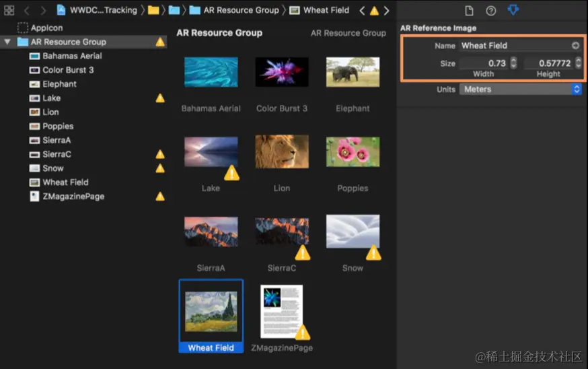Click the Height field showing 0.57772
The height and width of the screenshot is (369, 588).
(548, 63)
